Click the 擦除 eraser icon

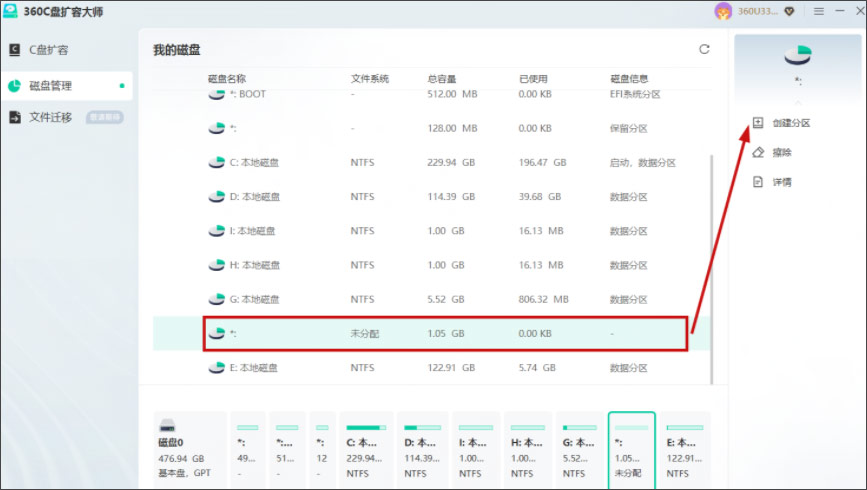coord(758,152)
